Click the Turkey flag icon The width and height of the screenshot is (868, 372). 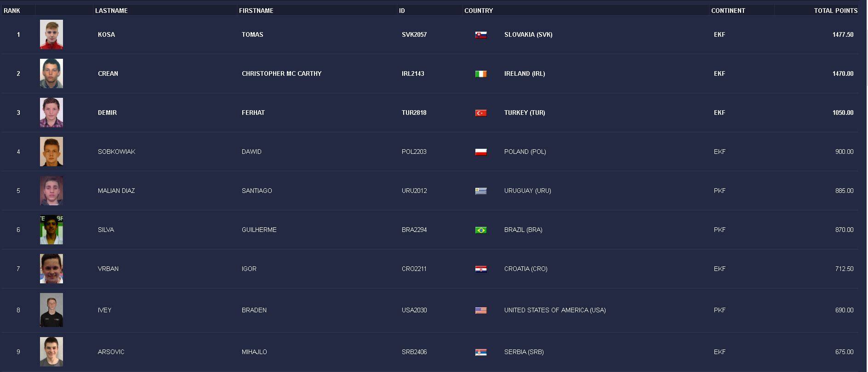click(x=481, y=113)
